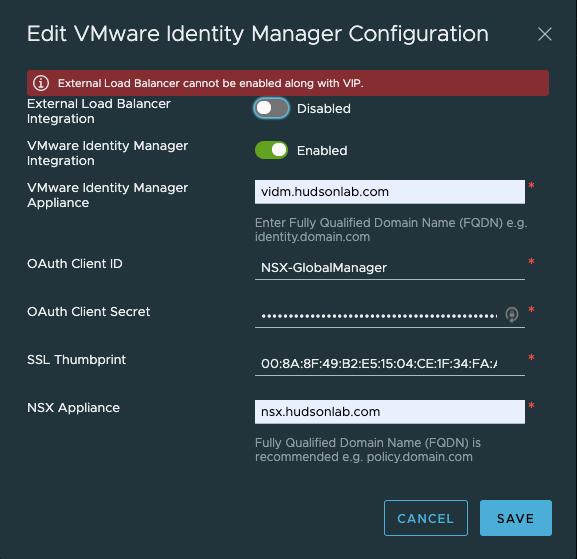Click the 'Enabled' status label

pos(322,151)
